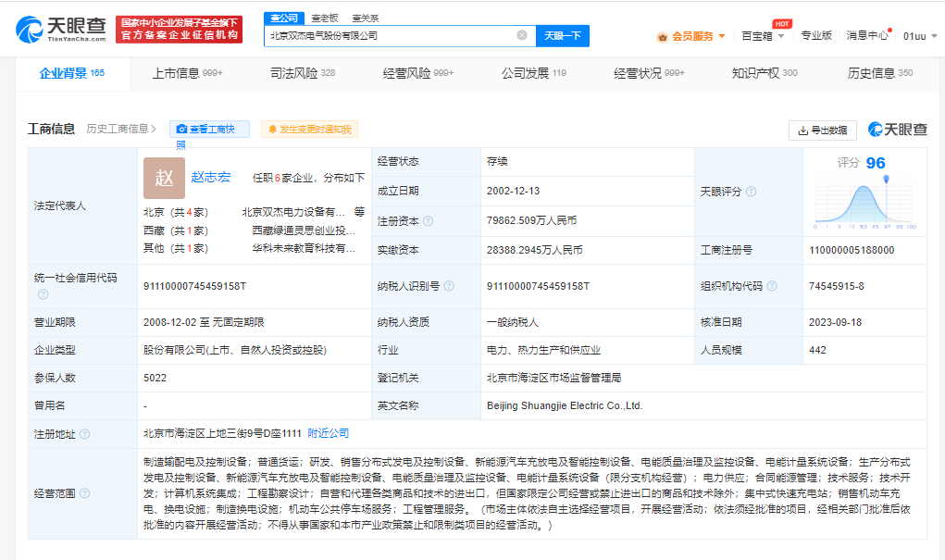Open the 消息中心 link
This screenshot has height=560, width=945.
(867, 35)
